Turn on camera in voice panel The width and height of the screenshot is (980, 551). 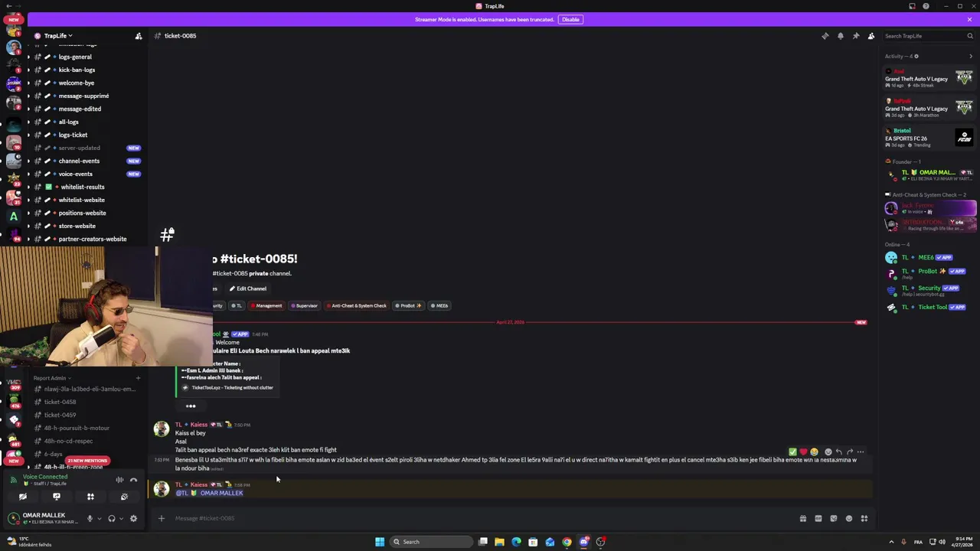[23, 497]
